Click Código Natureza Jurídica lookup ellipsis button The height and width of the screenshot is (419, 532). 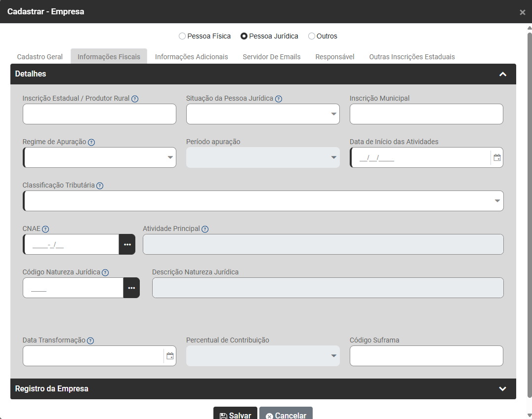(x=131, y=288)
